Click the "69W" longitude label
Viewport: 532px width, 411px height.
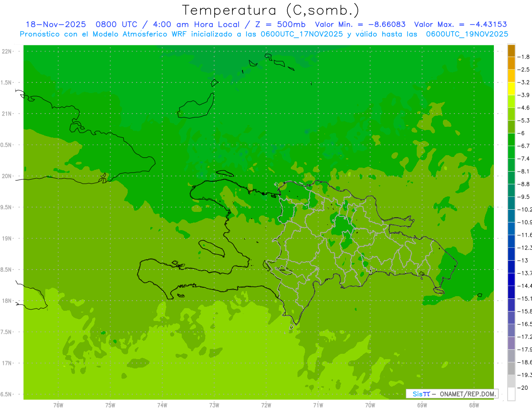pyautogui.click(x=422, y=405)
